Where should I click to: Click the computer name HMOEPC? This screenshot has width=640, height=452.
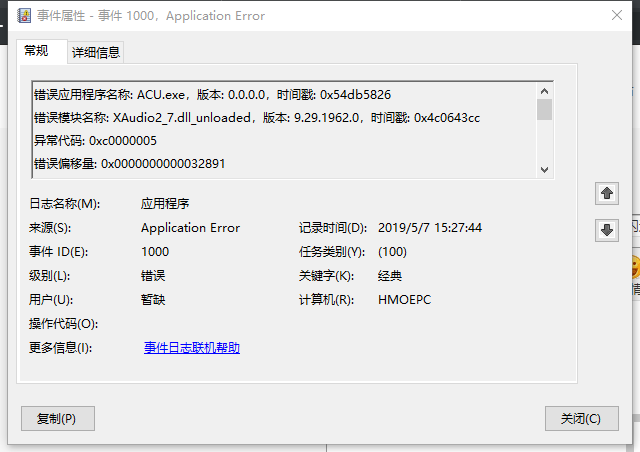(x=404, y=300)
